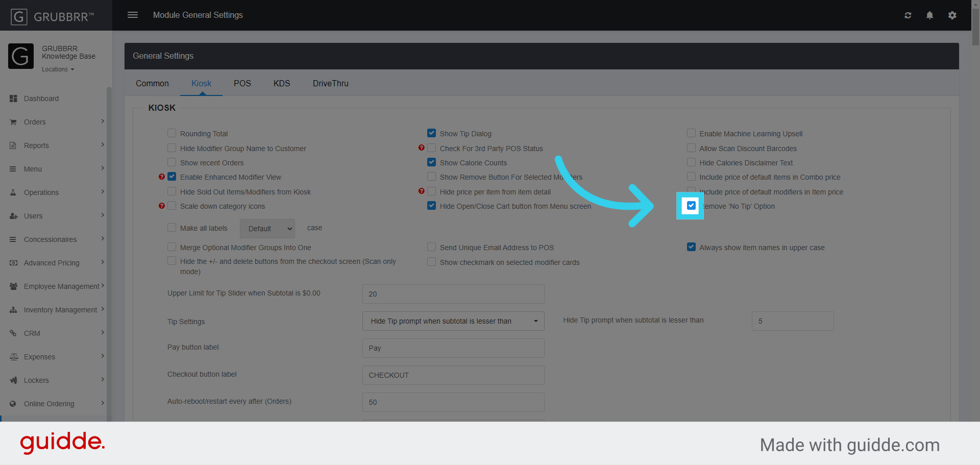Select the Kiosk tab

[201, 83]
